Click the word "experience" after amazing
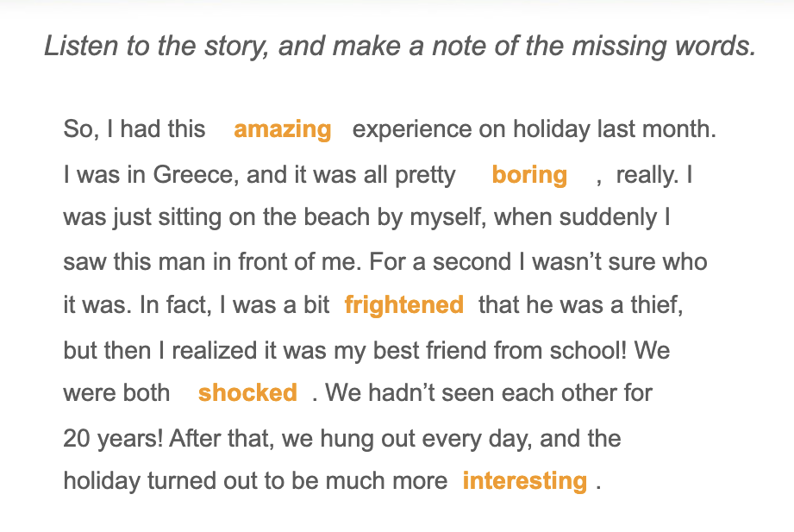 [412, 130]
